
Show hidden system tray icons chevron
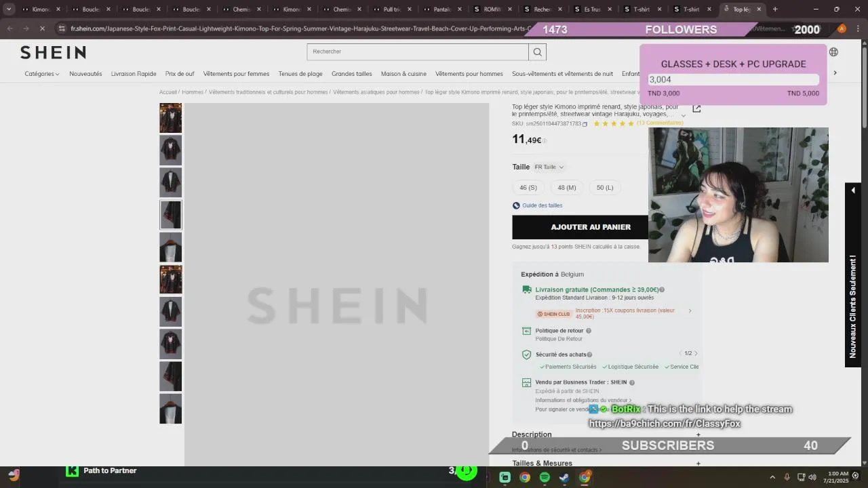(772, 477)
